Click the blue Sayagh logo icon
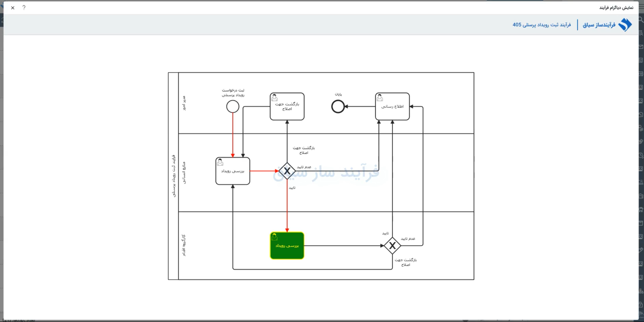The height and width of the screenshot is (322, 644). pos(625,25)
